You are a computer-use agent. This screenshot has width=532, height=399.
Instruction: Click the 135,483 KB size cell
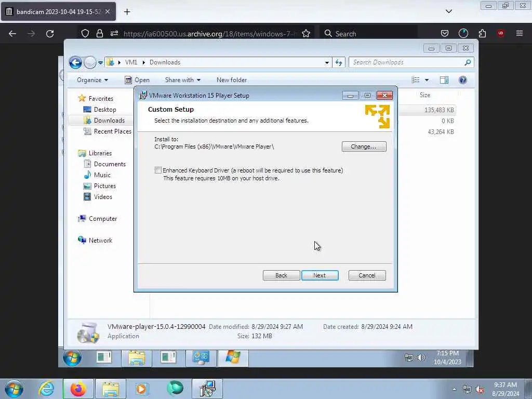point(439,110)
